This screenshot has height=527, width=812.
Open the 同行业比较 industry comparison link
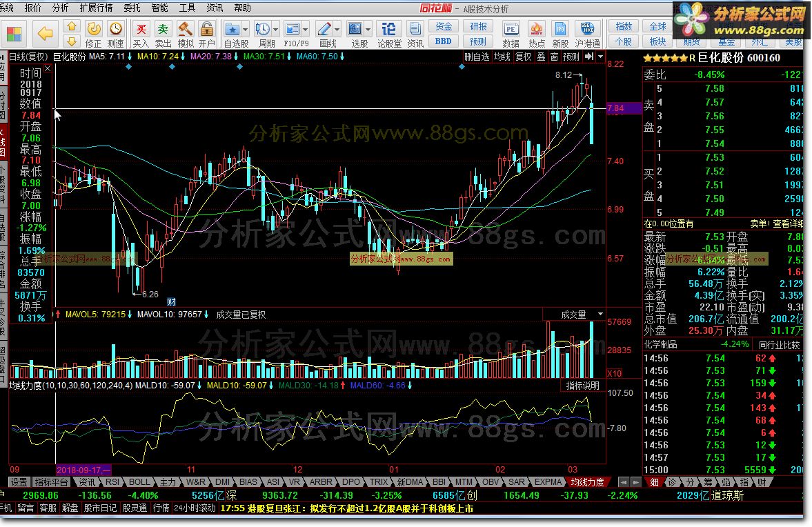780,344
